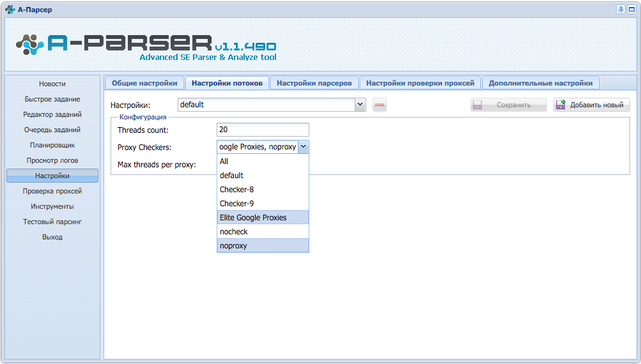641x364 pixels.
Task: Select Настройки in the sidebar
Action: (x=52, y=176)
